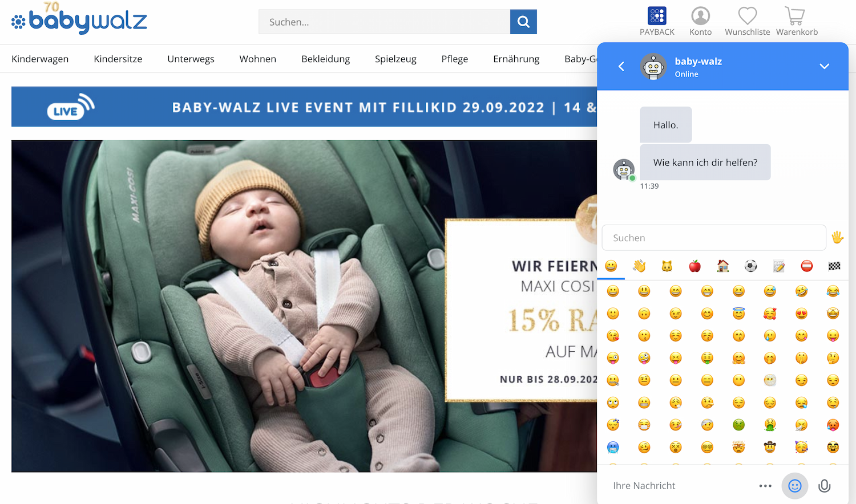Open the Ernährung menu
The height and width of the screenshot is (504, 856).
[516, 59]
